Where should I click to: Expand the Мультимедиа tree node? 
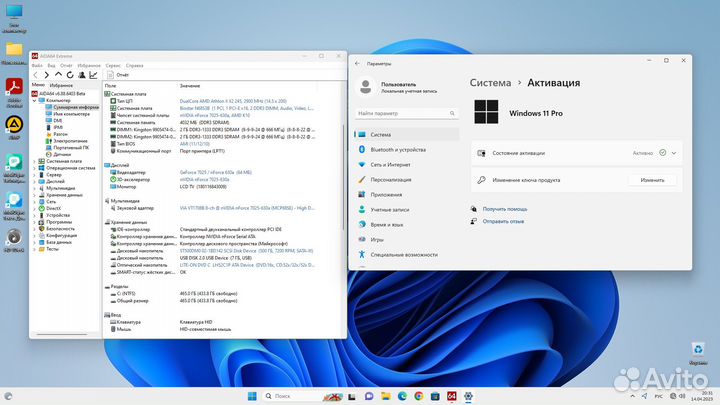point(34,188)
